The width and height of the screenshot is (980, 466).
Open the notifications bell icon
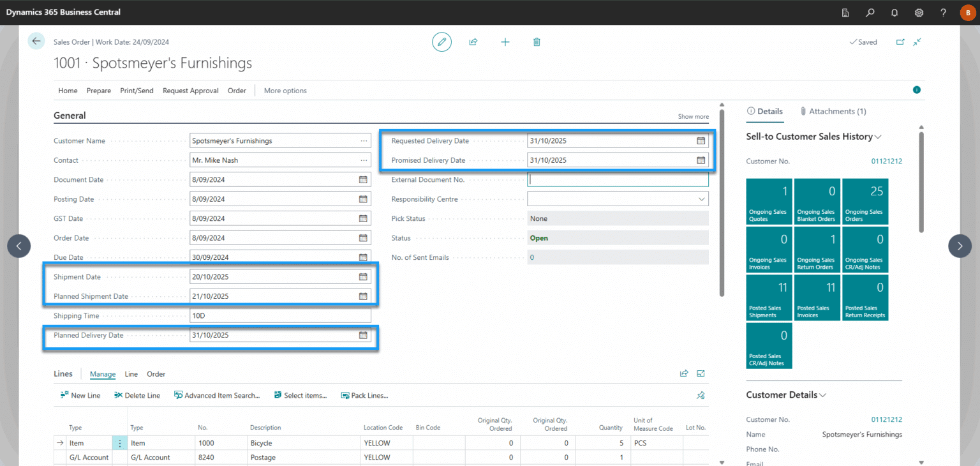coord(895,13)
